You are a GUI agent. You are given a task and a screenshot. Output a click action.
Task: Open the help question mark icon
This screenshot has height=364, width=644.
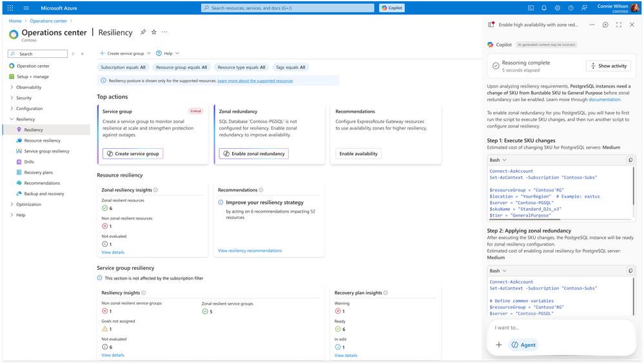pyautogui.click(x=571, y=8)
